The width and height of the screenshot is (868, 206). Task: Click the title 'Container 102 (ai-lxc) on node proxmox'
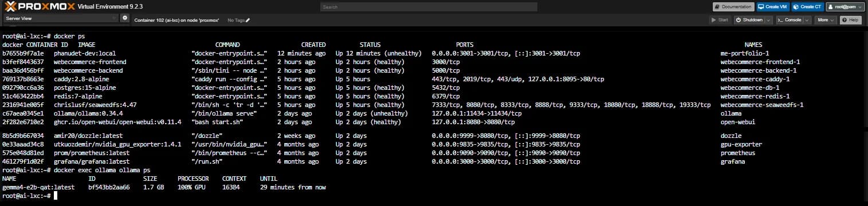177,20
